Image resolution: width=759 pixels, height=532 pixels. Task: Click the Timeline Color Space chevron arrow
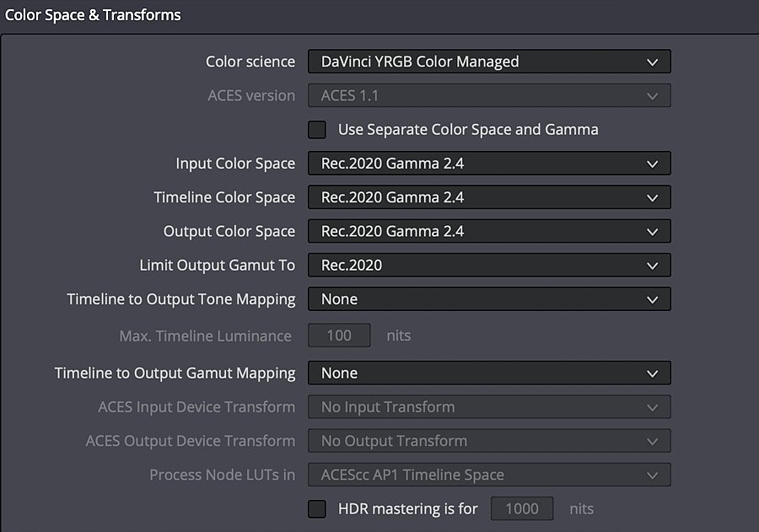click(x=653, y=198)
